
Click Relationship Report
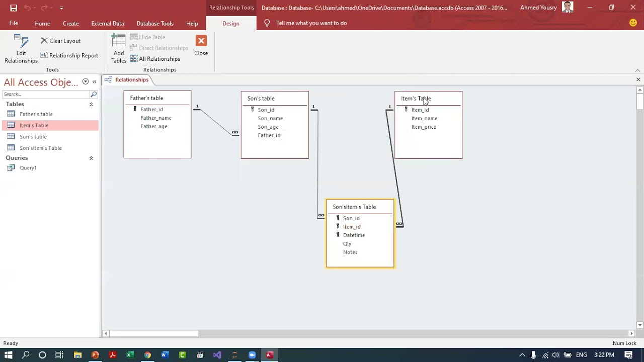(69, 55)
